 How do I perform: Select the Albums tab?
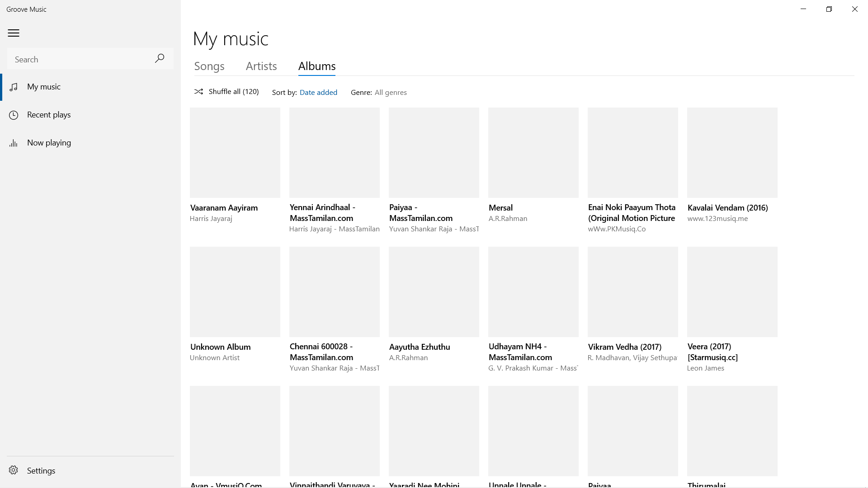tap(317, 66)
